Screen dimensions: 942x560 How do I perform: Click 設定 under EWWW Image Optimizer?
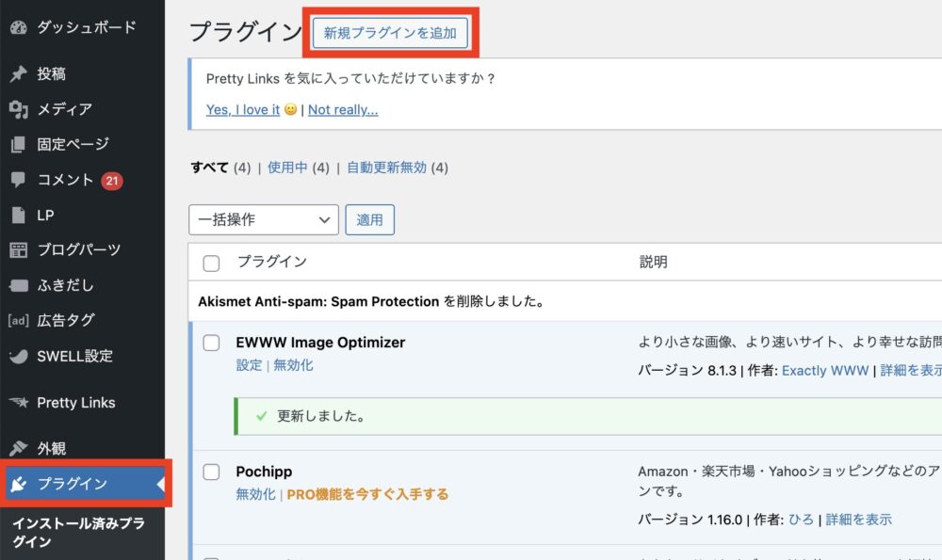tap(250, 365)
